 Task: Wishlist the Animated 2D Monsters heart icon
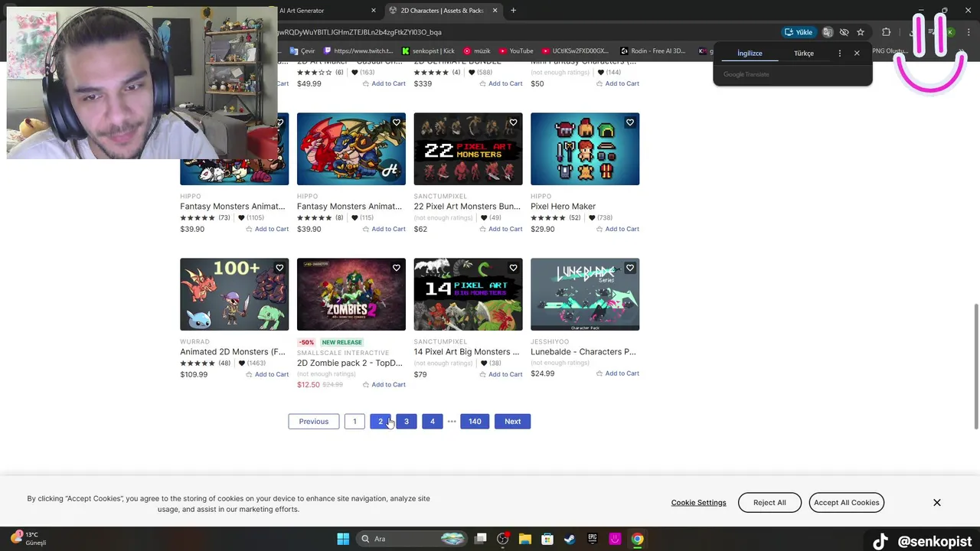279,268
